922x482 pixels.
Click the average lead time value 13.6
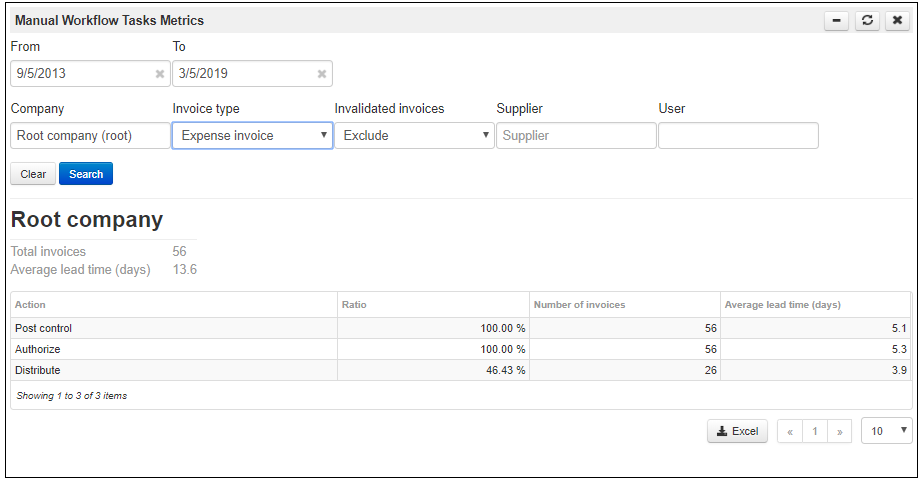[185, 270]
